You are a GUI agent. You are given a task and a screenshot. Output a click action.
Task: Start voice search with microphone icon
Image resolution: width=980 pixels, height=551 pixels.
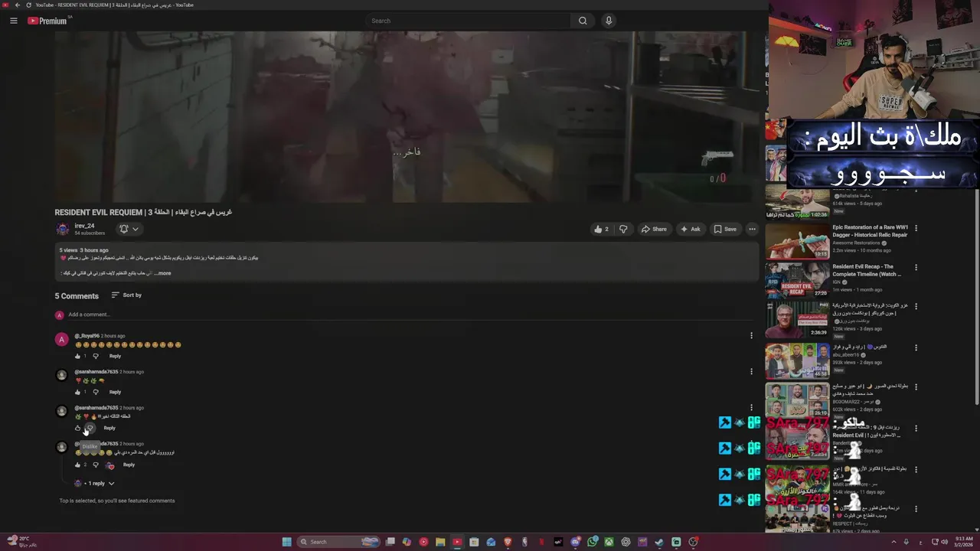(609, 21)
